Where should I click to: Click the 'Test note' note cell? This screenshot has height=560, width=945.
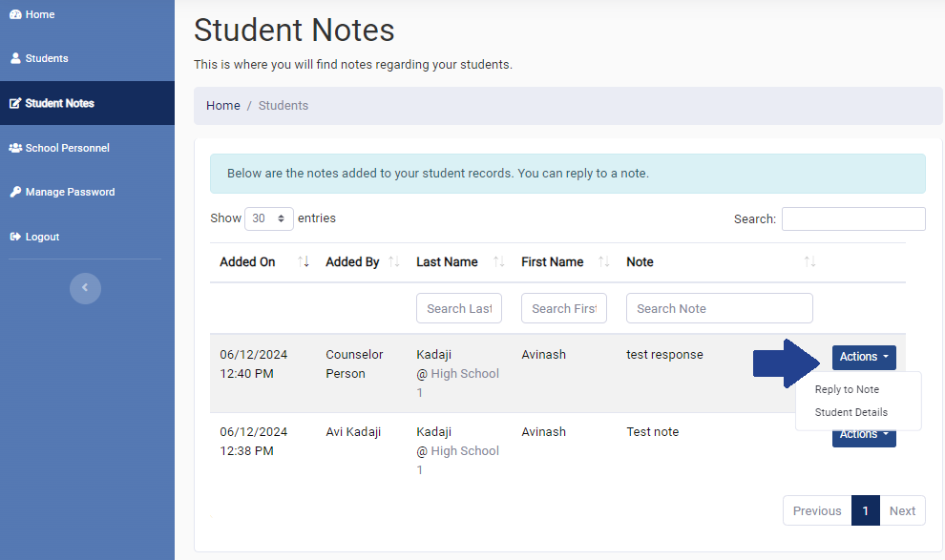[x=653, y=432]
